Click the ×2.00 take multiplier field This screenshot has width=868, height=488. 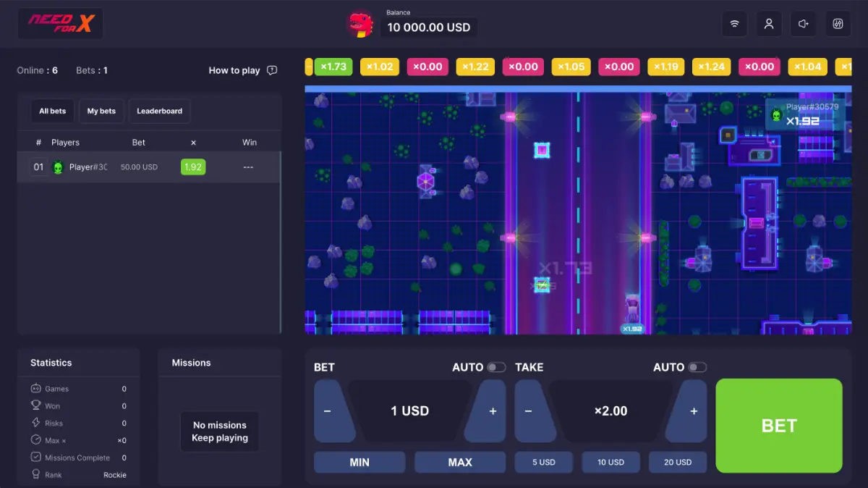tap(610, 411)
